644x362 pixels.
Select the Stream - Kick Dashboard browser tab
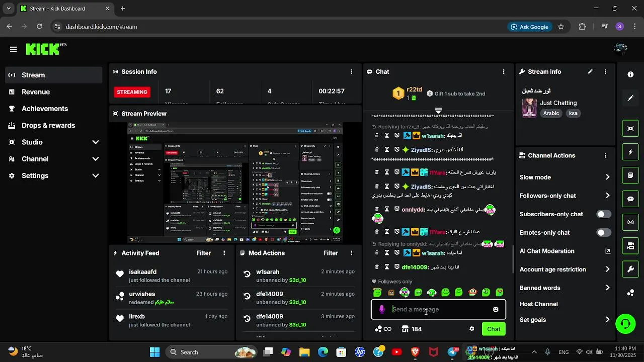tap(65, 9)
